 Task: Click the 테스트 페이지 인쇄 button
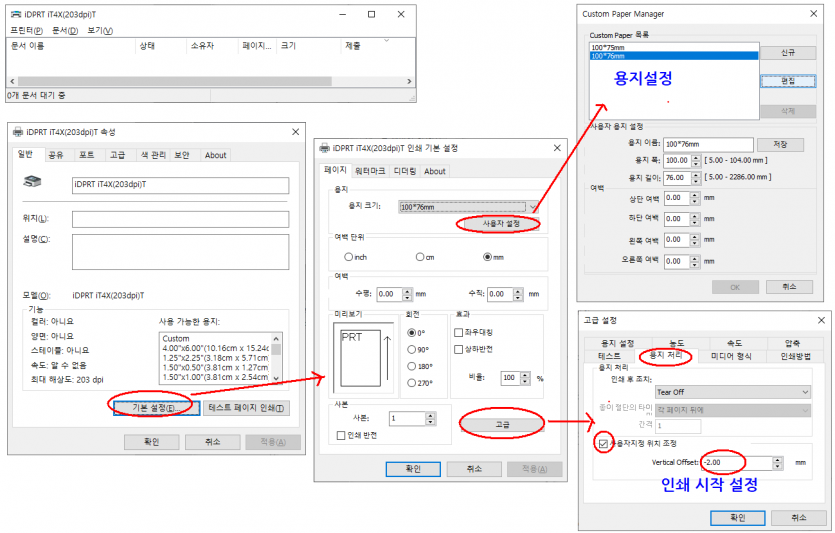(247, 408)
